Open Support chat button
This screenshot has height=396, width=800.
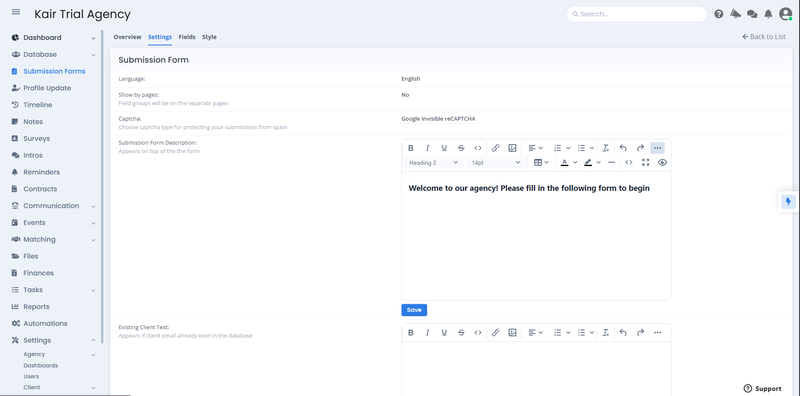[762, 388]
